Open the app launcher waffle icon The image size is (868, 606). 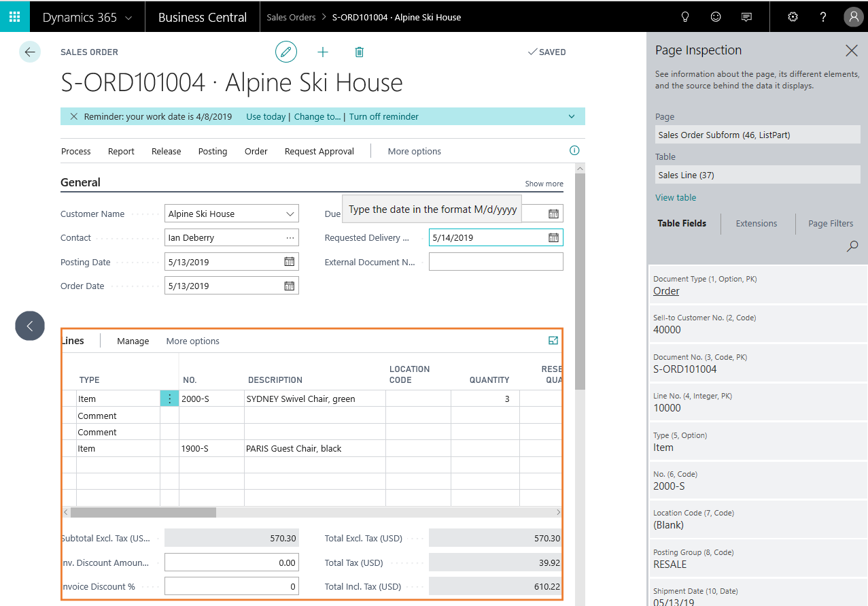click(14, 16)
